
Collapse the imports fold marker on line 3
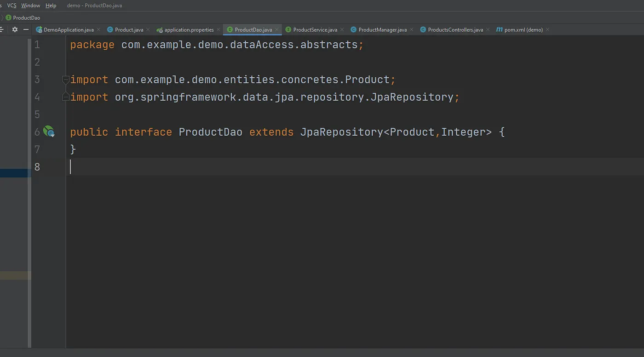point(66,79)
